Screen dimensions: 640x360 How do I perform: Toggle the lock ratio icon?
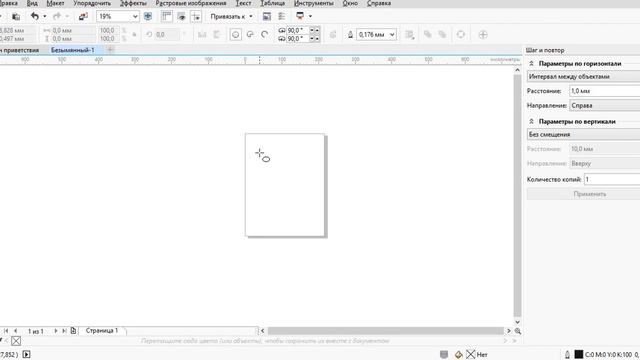(x=134, y=35)
